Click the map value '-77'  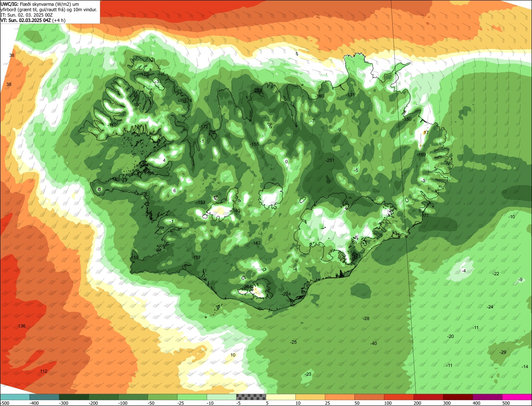(x=425, y=215)
